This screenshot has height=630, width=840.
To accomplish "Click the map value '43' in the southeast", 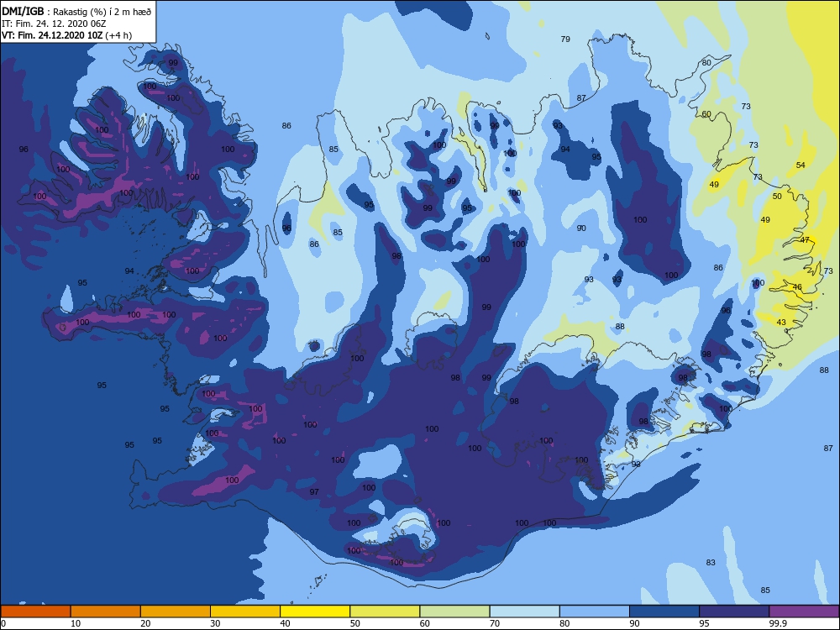I will coord(781,323).
